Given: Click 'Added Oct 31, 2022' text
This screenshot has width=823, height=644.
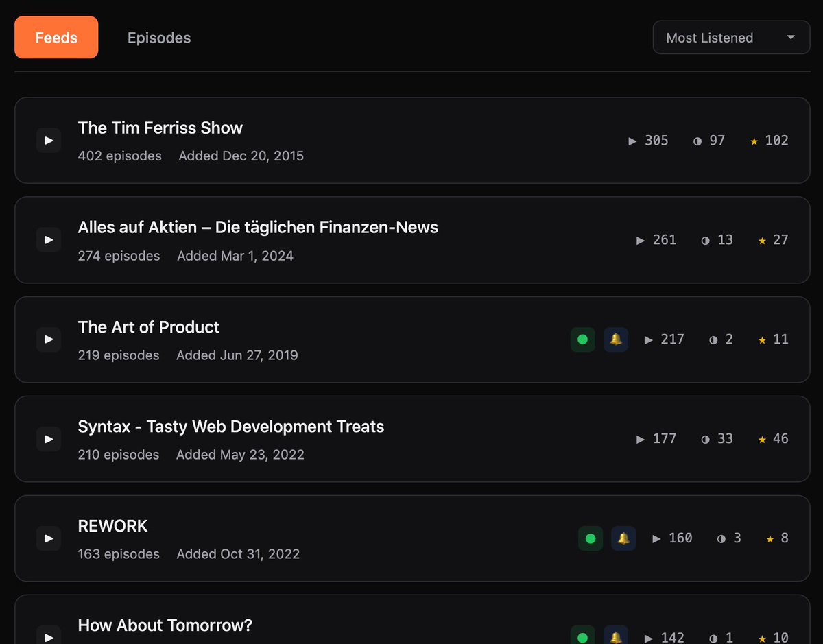Looking at the screenshot, I should (238, 554).
